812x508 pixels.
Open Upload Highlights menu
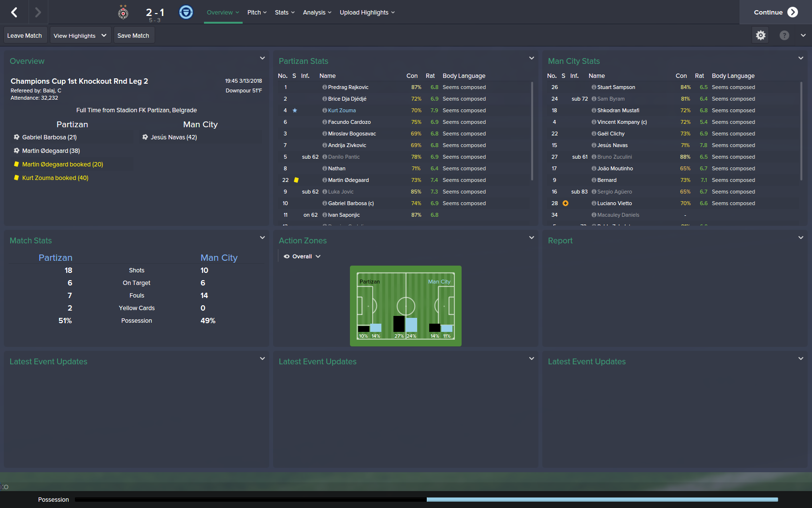[x=367, y=13]
